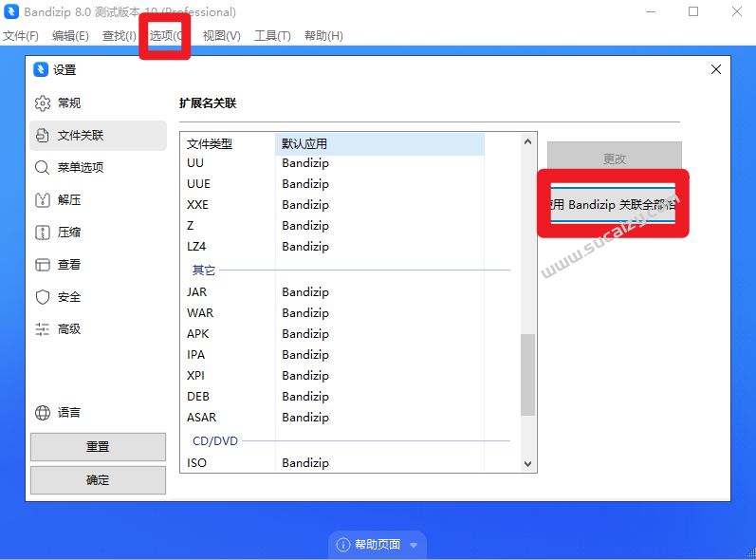
Task: Select the JAR extension row
Action: (x=334, y=291)
